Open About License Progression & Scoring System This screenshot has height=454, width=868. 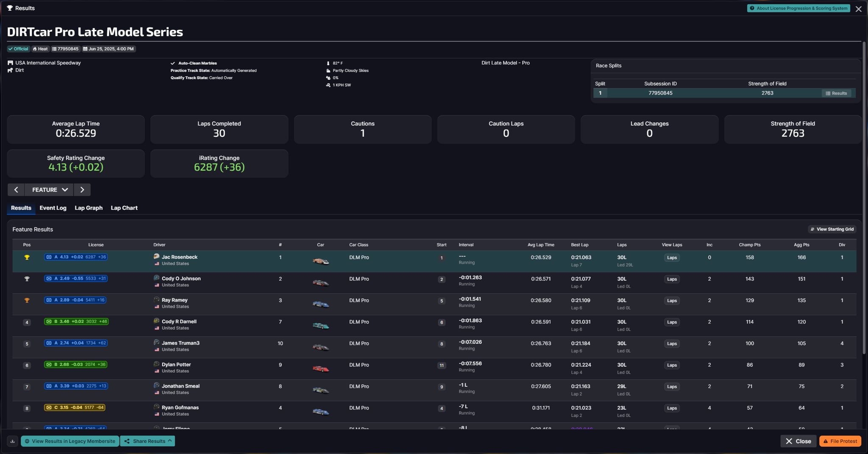[798, 8]
